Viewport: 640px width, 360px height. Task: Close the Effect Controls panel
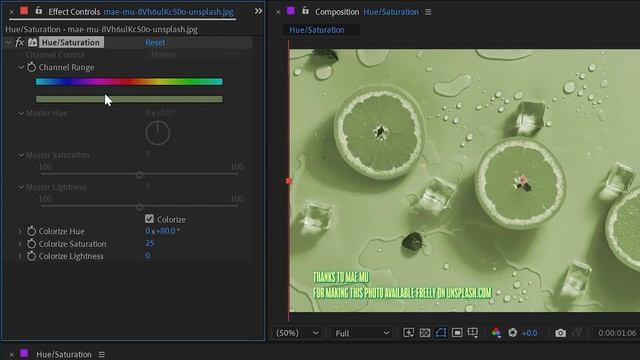coord(11,12)
